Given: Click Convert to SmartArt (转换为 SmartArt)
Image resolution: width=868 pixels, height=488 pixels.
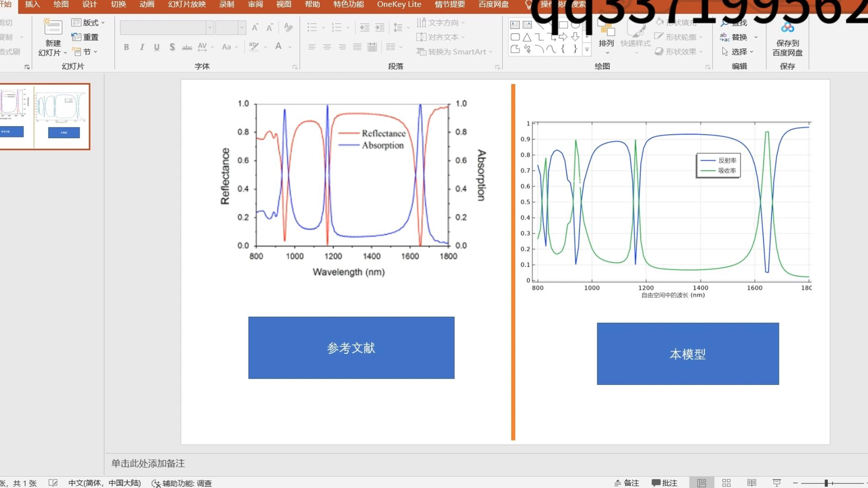Looking at the screenshot, I should click(454, 52).
